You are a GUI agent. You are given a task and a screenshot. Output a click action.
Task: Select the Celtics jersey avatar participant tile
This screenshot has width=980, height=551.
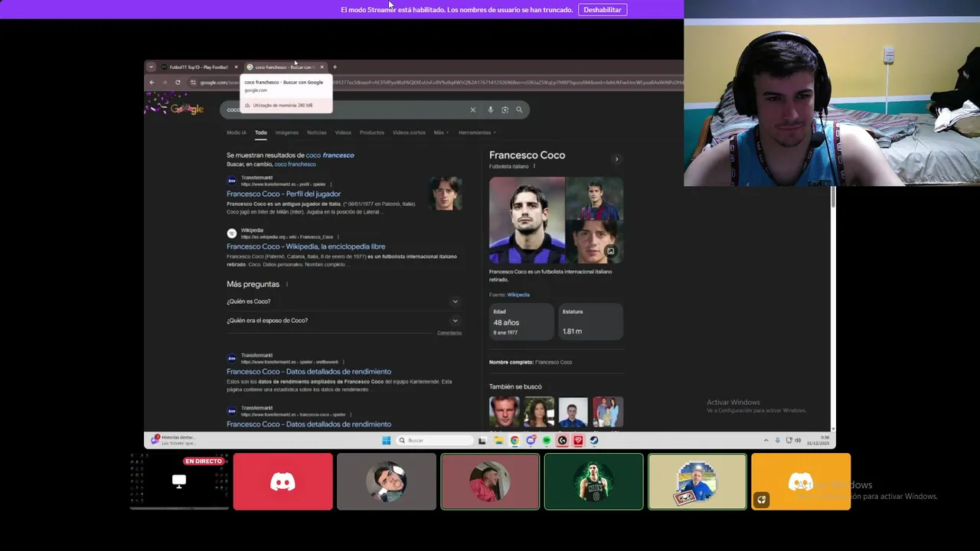(x=593, y=481)
